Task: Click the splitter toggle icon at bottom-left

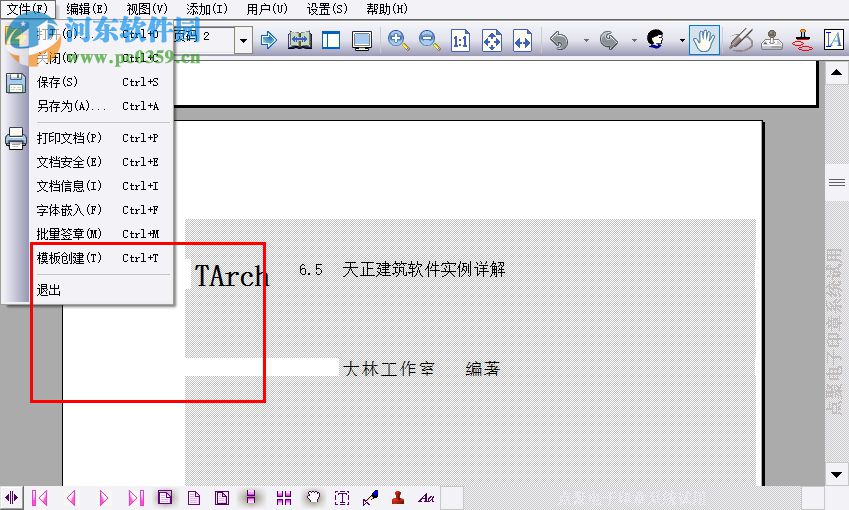Action: (11, 498)
